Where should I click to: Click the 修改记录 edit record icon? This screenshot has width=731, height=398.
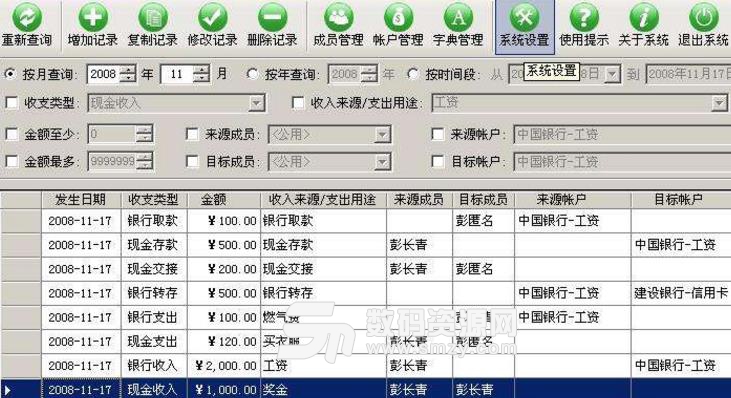point(213,18)
